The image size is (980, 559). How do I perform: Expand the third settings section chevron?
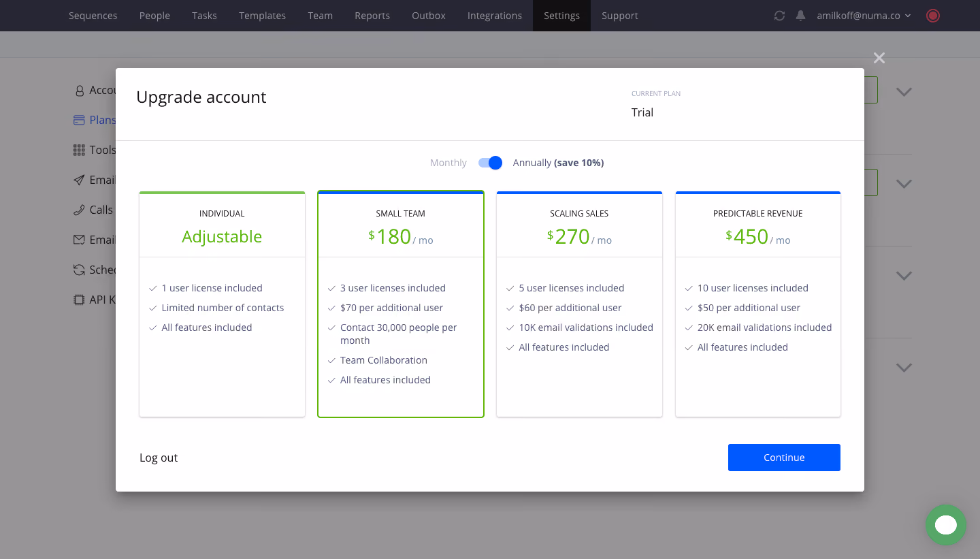(x=904, y=276)
